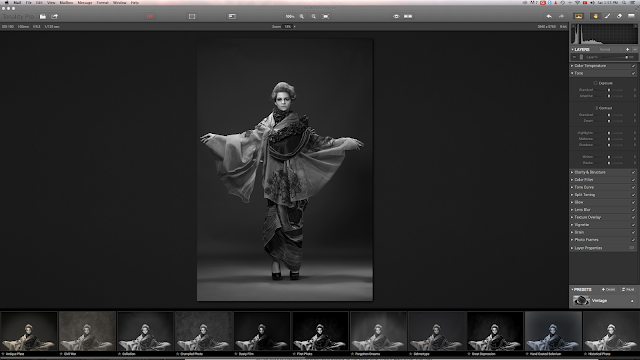Open the View menu
The height and width of the screenshot is (360, 640).
[51, 2]
